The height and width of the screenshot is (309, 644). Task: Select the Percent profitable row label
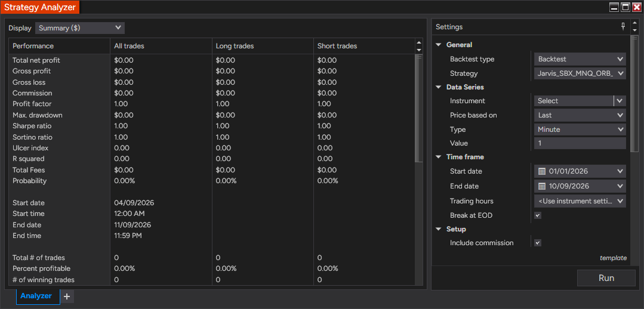click(x=42, y=268)
